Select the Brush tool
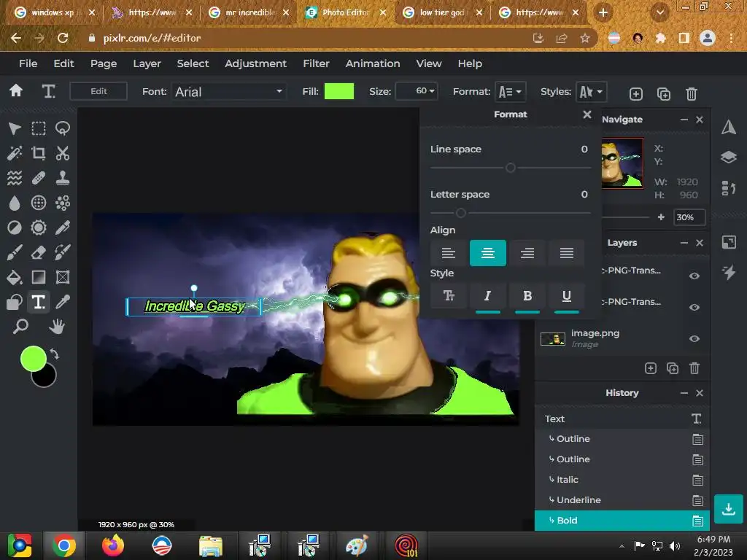Viewport: 747px width, 560px height. point(15,252)
